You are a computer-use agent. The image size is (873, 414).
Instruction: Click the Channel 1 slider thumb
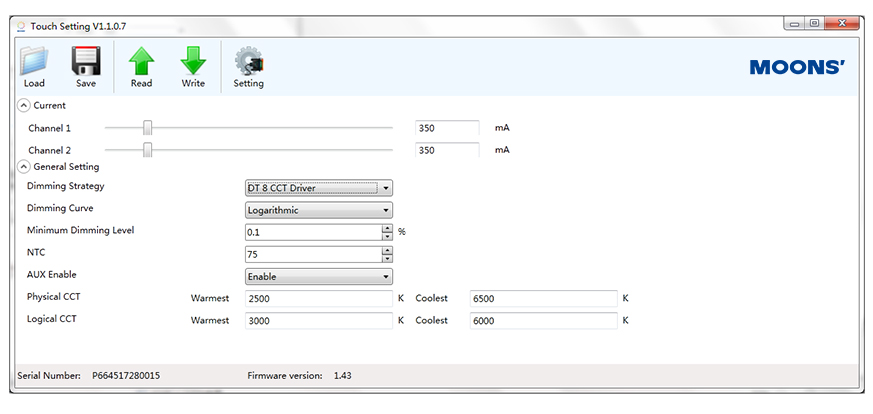pyautogui.click(x=147, y=128)
